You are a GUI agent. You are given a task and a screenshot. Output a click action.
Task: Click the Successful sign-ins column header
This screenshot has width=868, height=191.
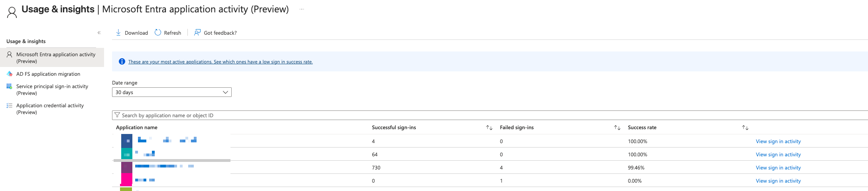[x=394, y=128]
